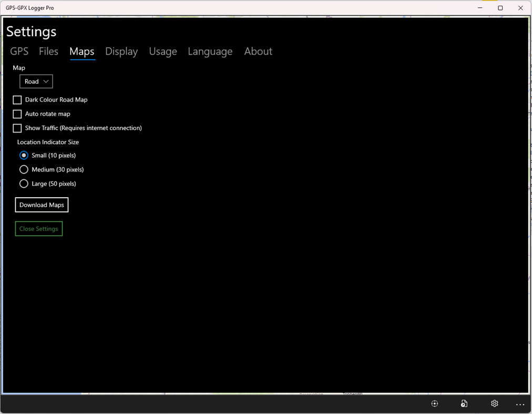The width and height of the screenshot is (532, 414).
Task: Enable Show Traffic option
Action: (x=17, y=128)
